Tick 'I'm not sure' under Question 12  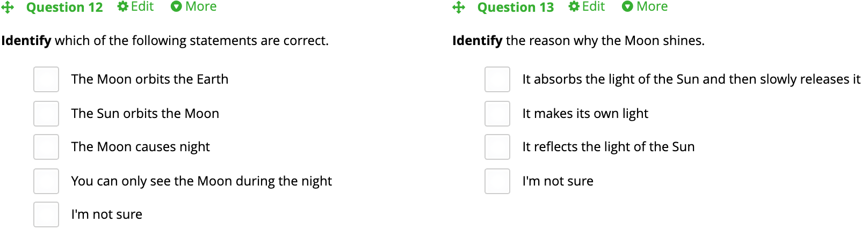pyautogui.click(x=46, y=214)
